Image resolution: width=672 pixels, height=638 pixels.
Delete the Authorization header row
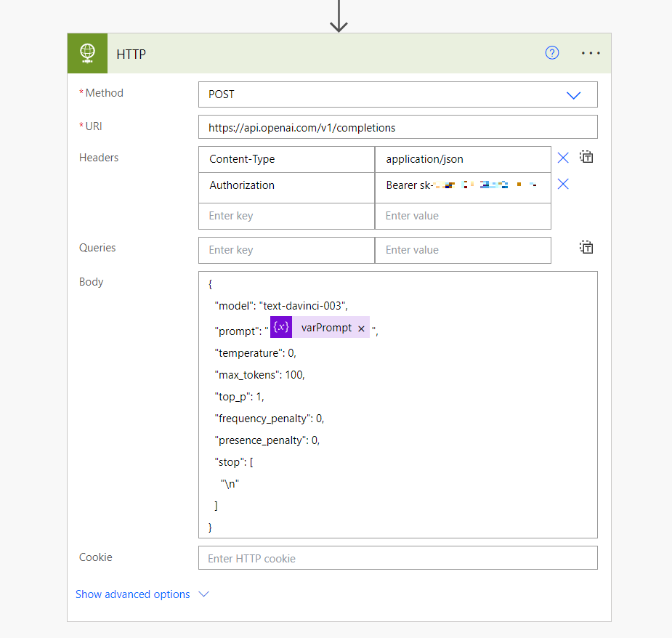tap(562, 185)
